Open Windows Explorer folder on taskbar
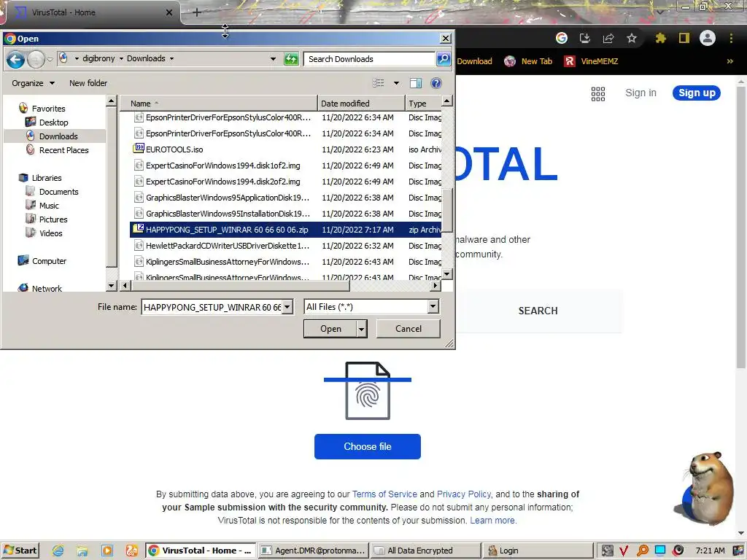 (82, 551)
